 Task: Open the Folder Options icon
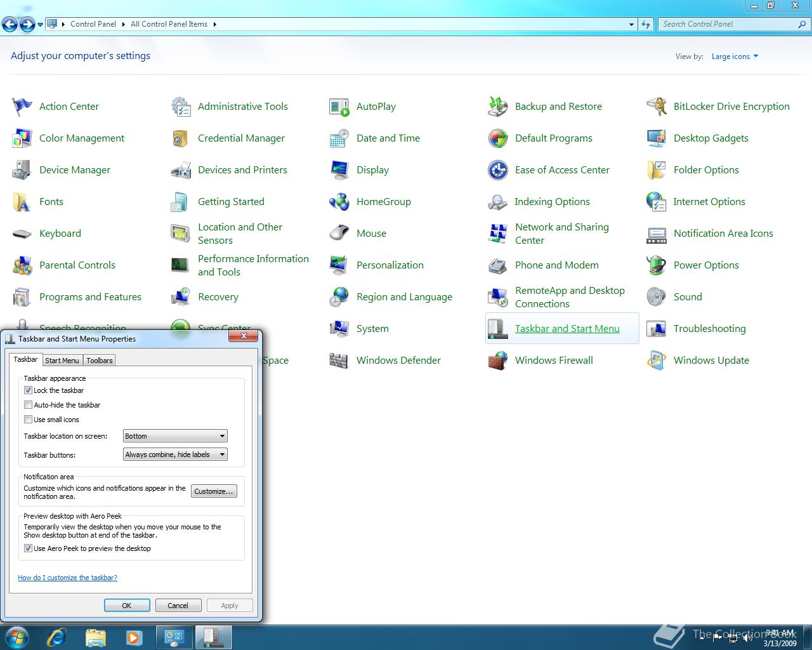click(x=657, y=170)
